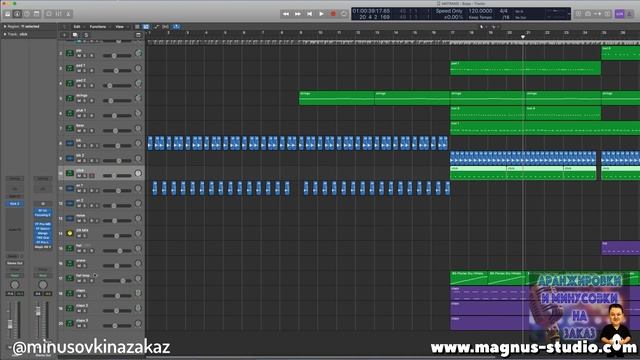Click the back arrow in the tracks menu bar

(64, 27)
